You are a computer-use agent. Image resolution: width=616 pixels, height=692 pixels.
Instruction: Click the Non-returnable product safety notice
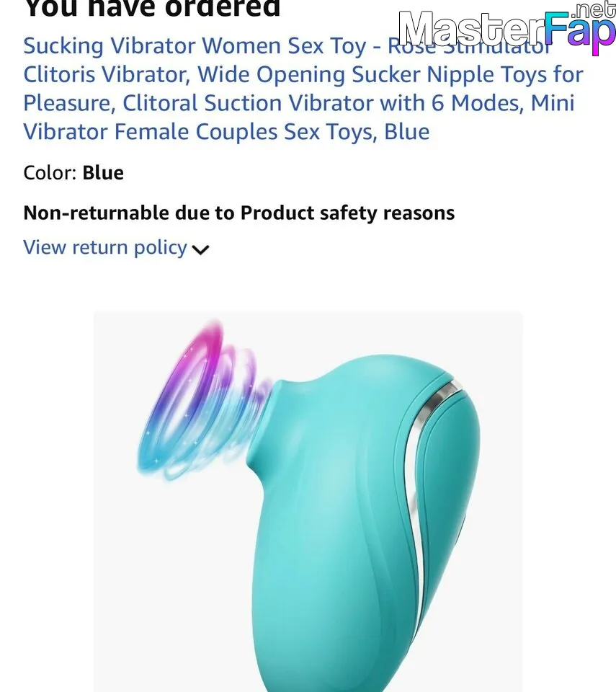click(x=238, y=213)
